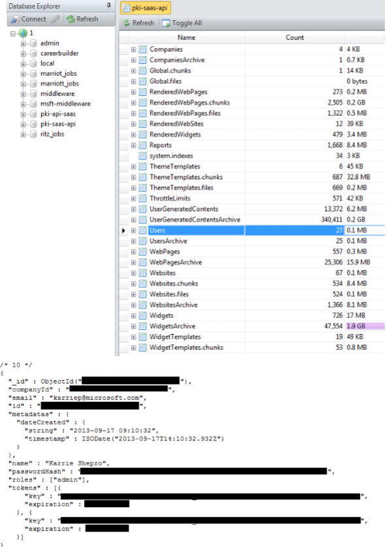The image size is (392, 547).
Task: Select the UsersArchive collection name
Action: click(168, 240)
